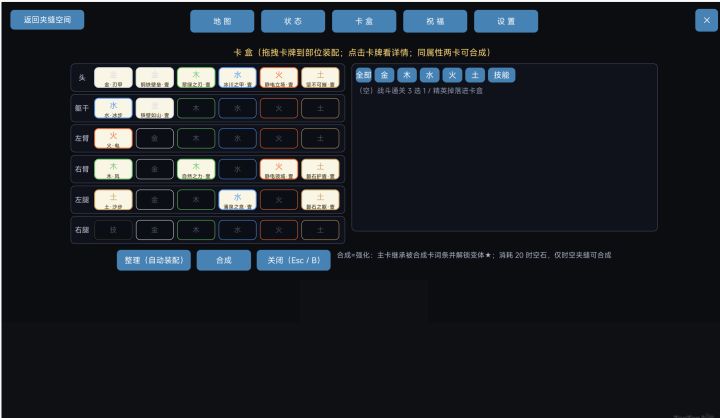Click 返回夹缝空间 button
Image resolution: width=720 pixels, height=418 pixels.
pos(47,20)
